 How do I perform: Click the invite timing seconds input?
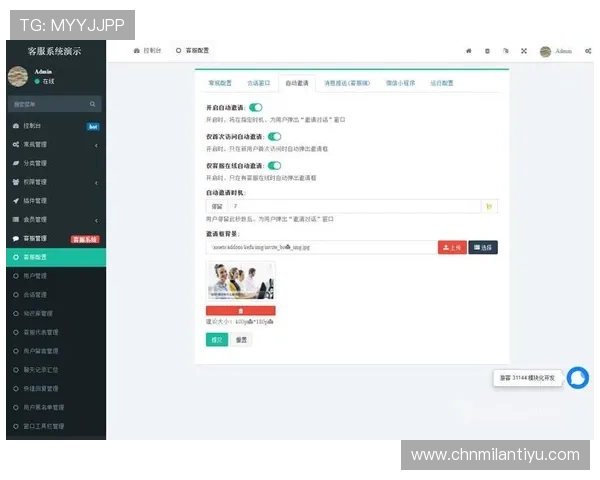pyautogui.click(x=354, y=206)
